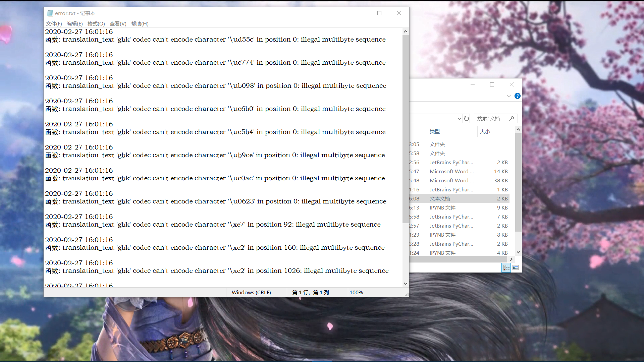644x362 pixels.
Task: Click the Explorer search documents field
Action: (491, 118)
